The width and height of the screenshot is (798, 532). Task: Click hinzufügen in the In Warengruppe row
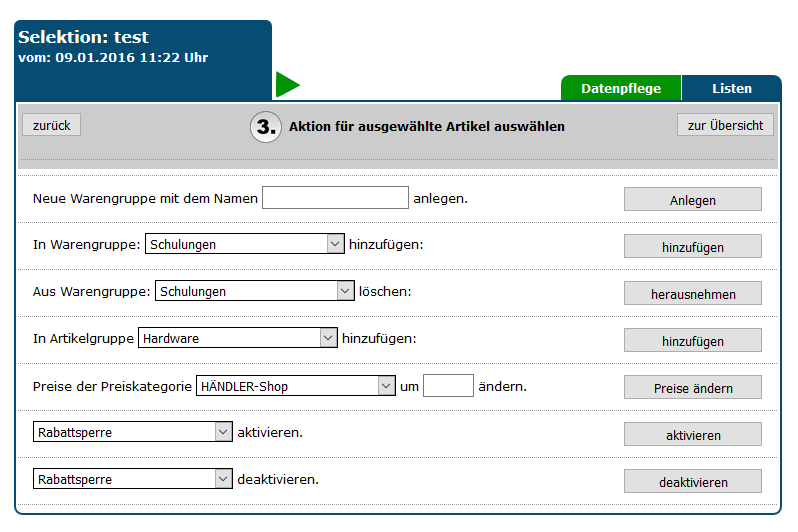692,246
